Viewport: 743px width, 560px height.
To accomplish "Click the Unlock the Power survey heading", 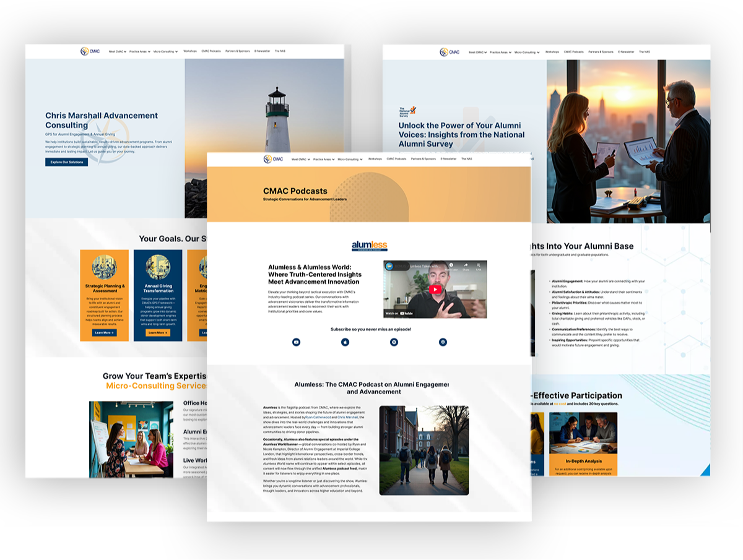I will coord(461,134).
